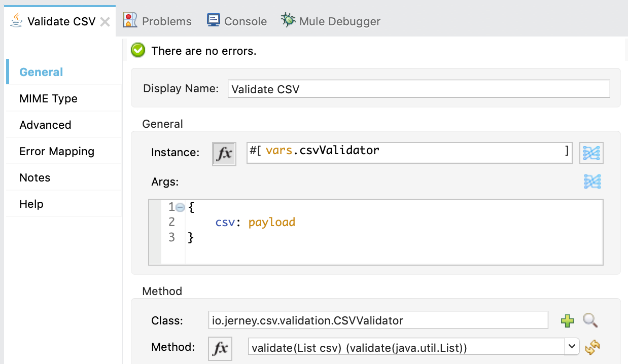This screenshot has width=628, height=364.
Task: Toggle the fx expression button for Instance
Action: coord(224,154)
